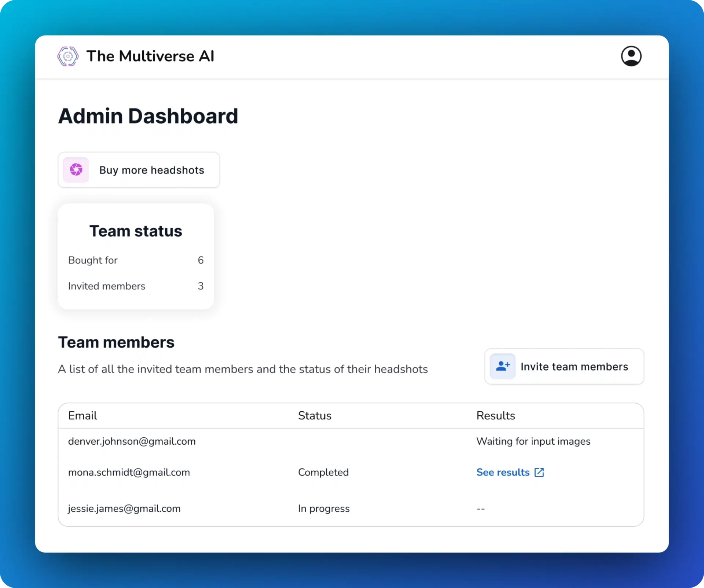Click The Multiverse AI title text
704x588 pixels.
[150, 56]
